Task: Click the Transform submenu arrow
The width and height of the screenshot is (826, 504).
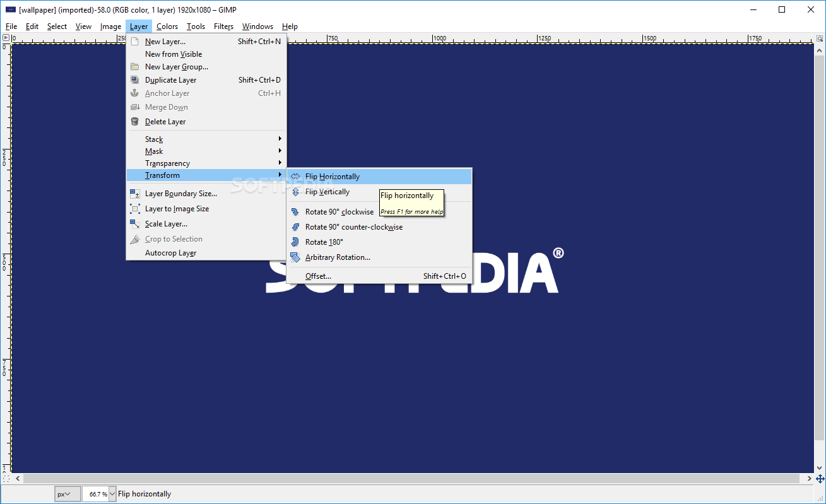Action: pos(280,175)
